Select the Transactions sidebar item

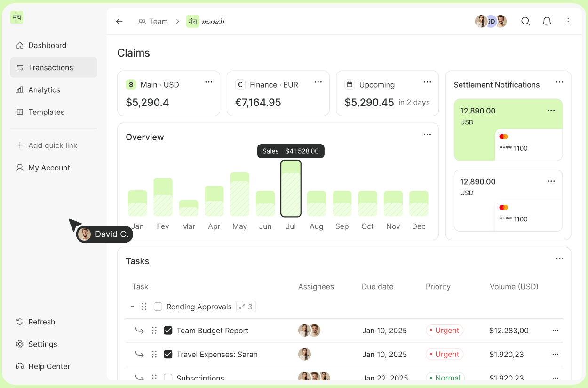click(51, 67)
